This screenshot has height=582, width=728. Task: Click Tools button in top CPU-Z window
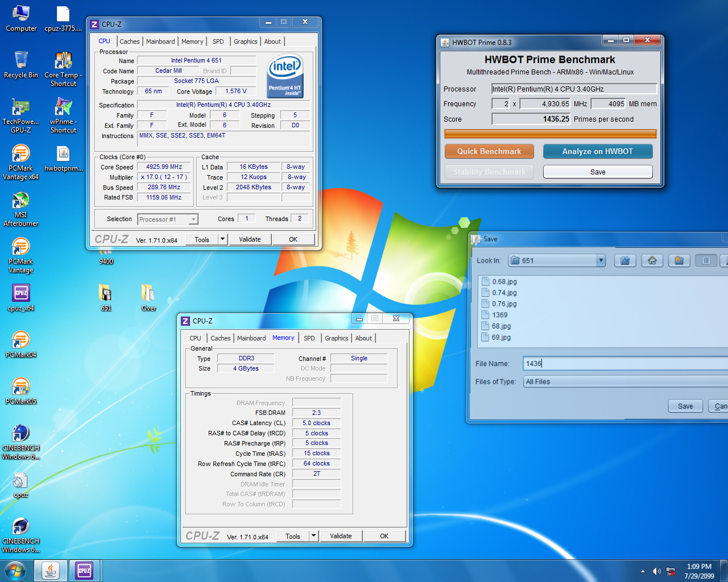tap(202, 239)
